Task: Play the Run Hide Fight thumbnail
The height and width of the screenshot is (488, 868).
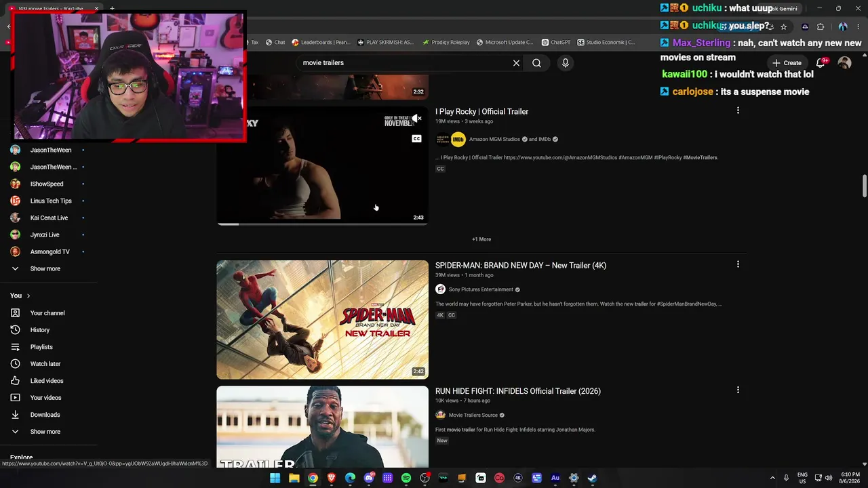Action: click(x=322, y=427)
